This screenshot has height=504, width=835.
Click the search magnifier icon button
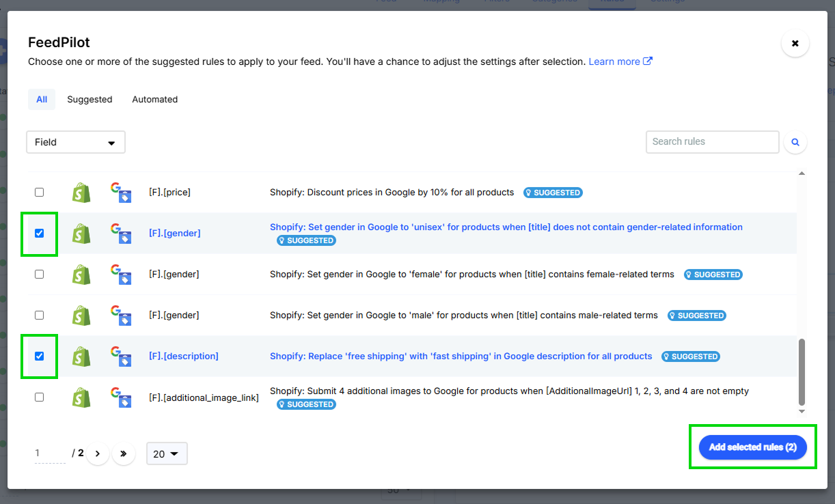795,142
